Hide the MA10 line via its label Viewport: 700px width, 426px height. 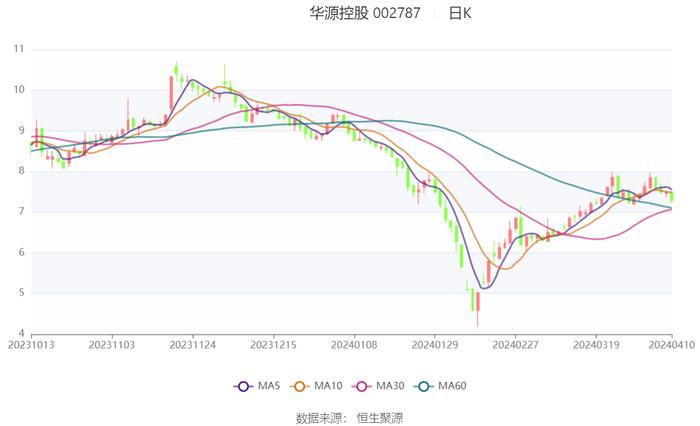pyautogui.click(x=328, y=386)
